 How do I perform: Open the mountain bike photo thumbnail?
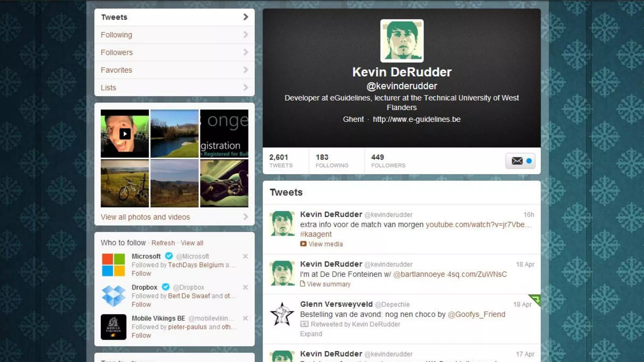[x=125, y=183]
